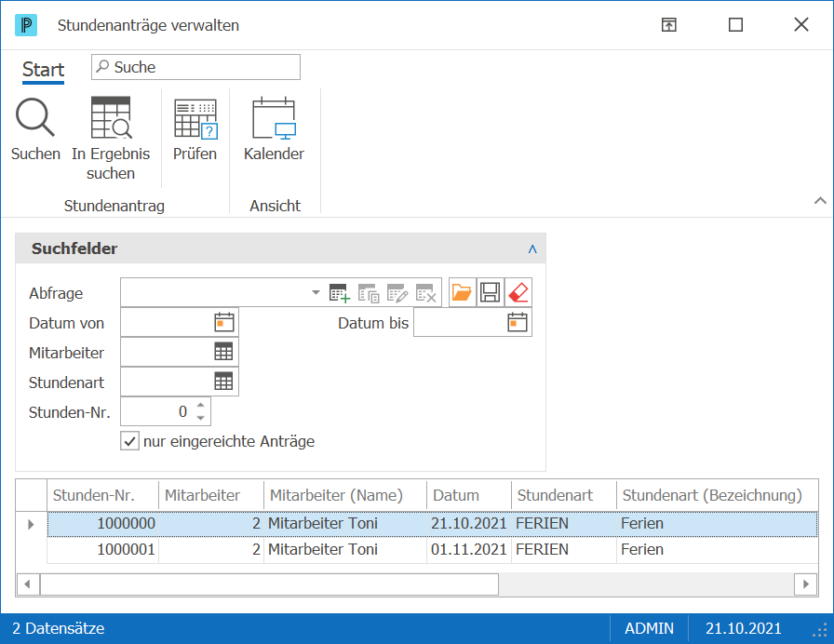Sort by Stundenart (Bezeichnung) column header

point(717,495)
